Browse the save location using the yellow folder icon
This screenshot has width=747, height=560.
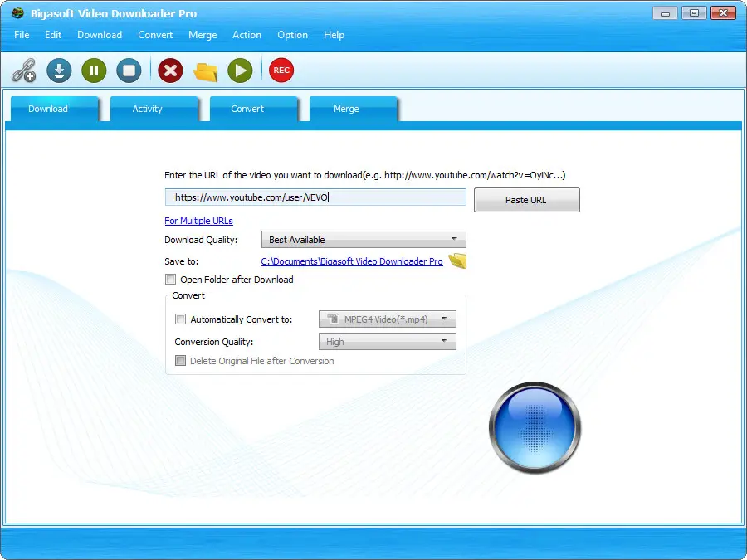coord(457,261)
